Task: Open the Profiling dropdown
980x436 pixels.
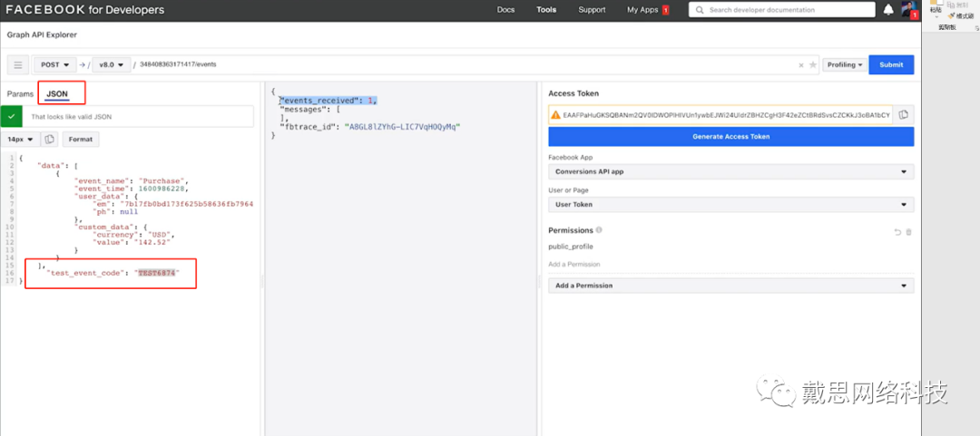Action: point(845,65)
